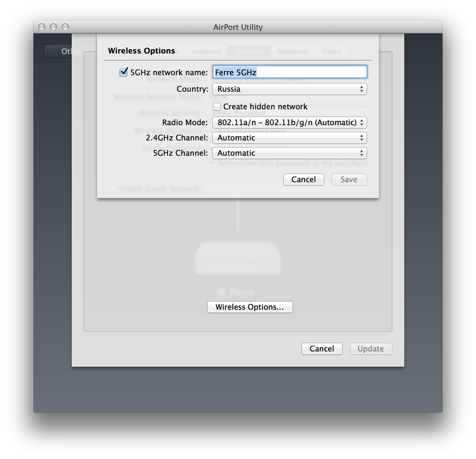Cancel the Wireless Options sheet
This screenshot has width=476, height=459.
coord(304,180)
